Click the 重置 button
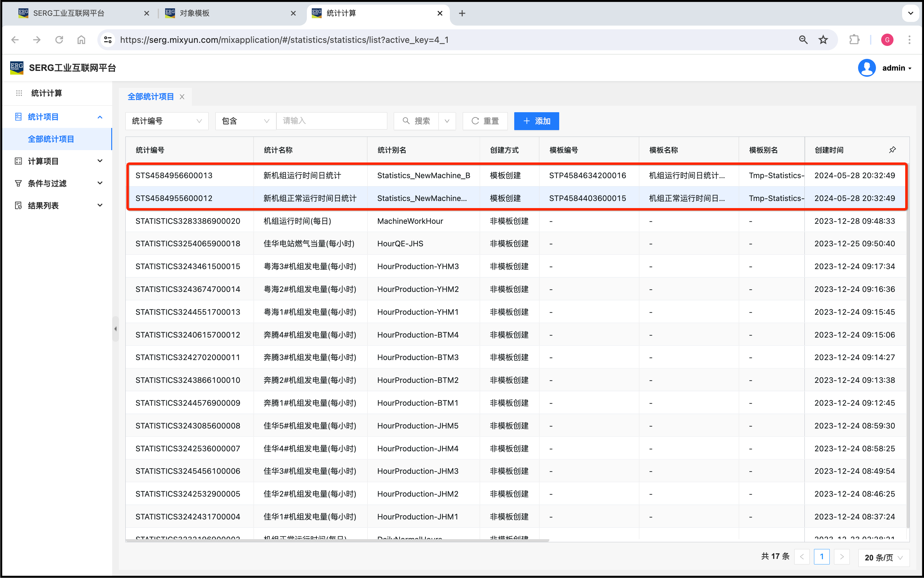Viewport: 924px width, 578px height. (485, 121)
